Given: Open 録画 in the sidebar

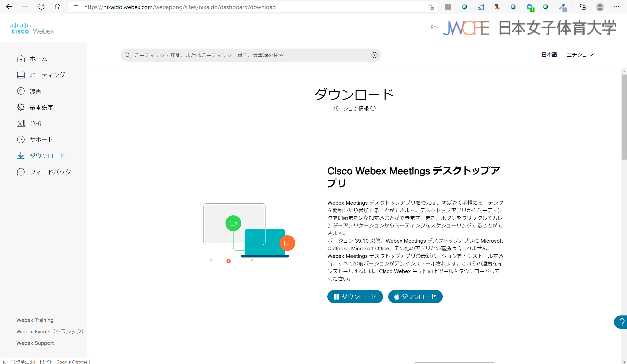Looking at the screenshot, I should click(x=36, y=91).
